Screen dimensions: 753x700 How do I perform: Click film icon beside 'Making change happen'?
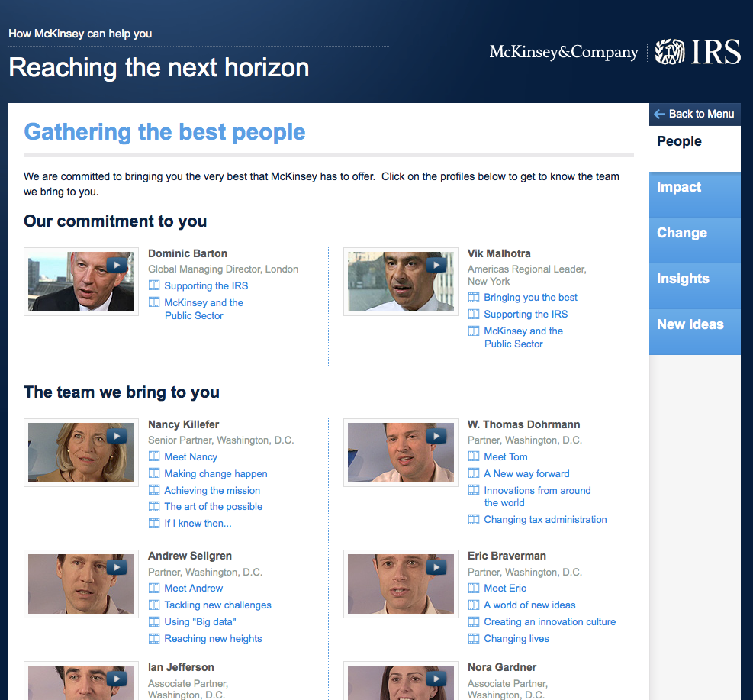tap(154, 473)
